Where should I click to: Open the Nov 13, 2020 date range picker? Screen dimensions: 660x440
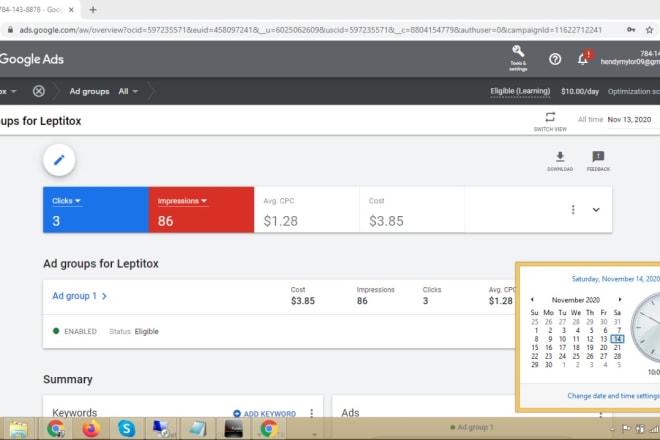[629, 120]
